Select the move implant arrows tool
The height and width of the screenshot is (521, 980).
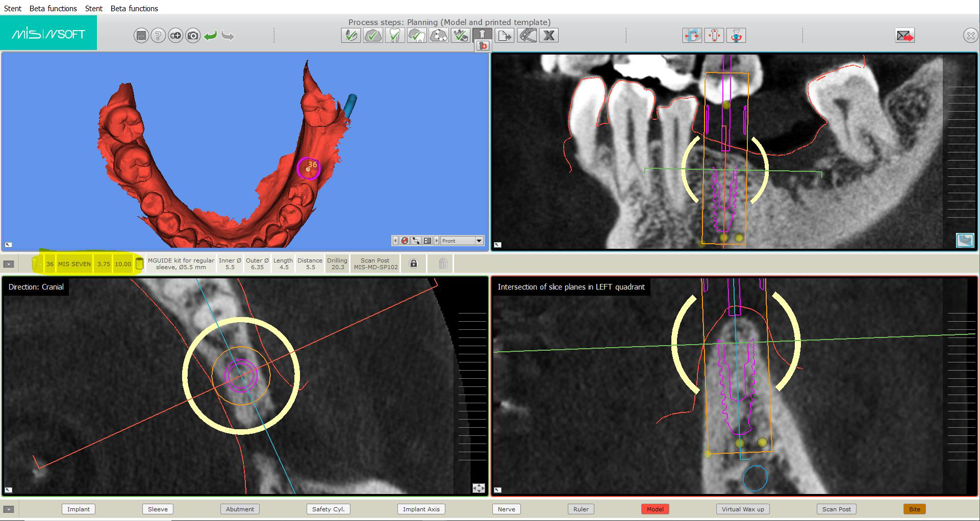click(x=714, y=35)
